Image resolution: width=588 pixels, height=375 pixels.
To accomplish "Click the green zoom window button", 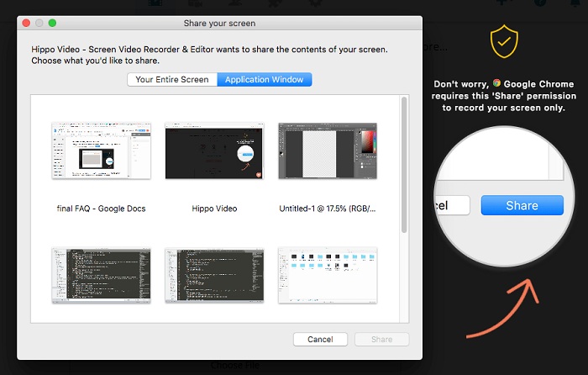I will [53, 23].
